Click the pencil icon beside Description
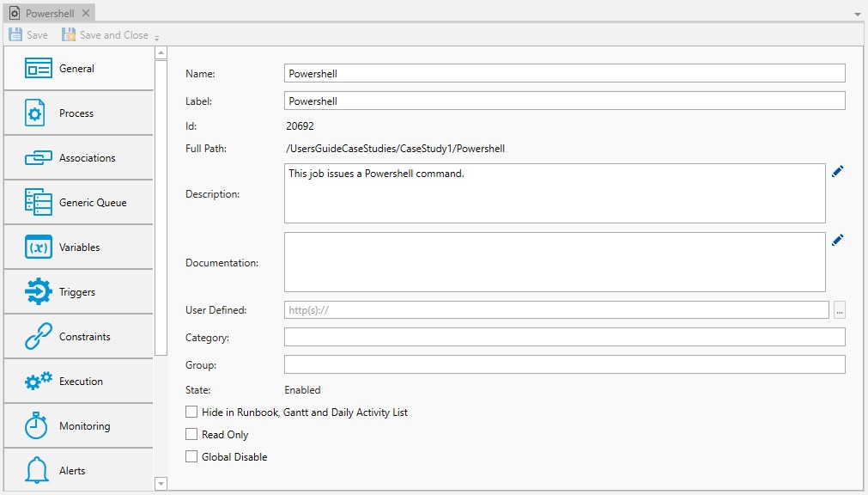 837,172
